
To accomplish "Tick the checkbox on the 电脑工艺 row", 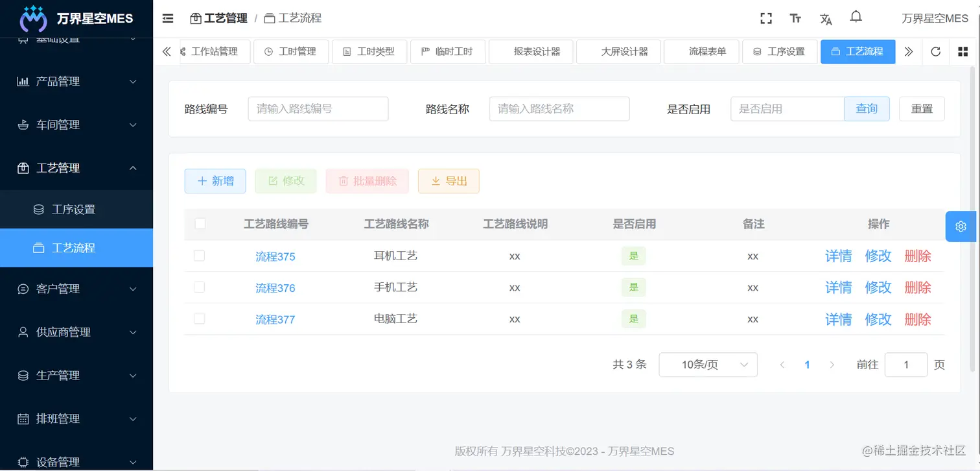I will coord(200,319).
